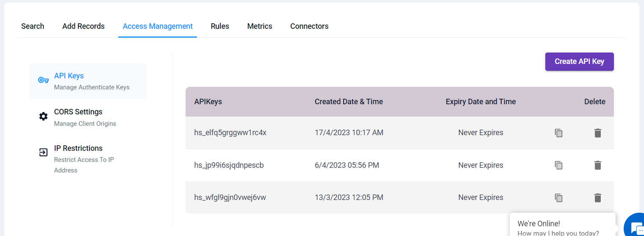The height and width of the screenshot is (236, 644).
Task: Select IP Restrictions in the sidebar
Action: tap(88, 159)
